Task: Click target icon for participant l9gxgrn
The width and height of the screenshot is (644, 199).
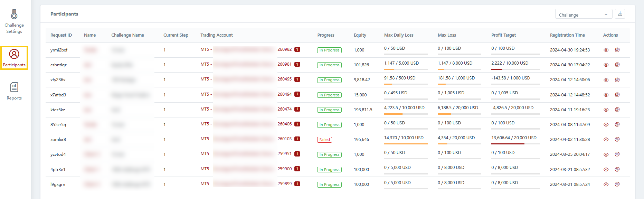Action: click(x=617, y=184)
